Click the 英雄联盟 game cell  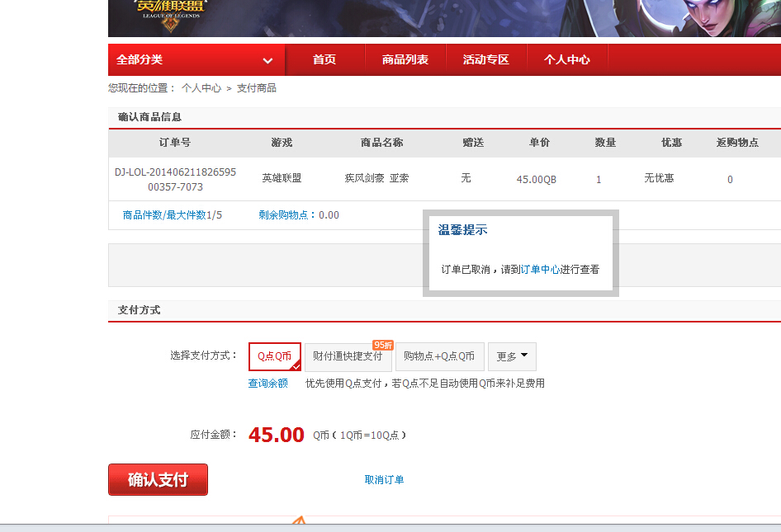click(x=282, y=178)
